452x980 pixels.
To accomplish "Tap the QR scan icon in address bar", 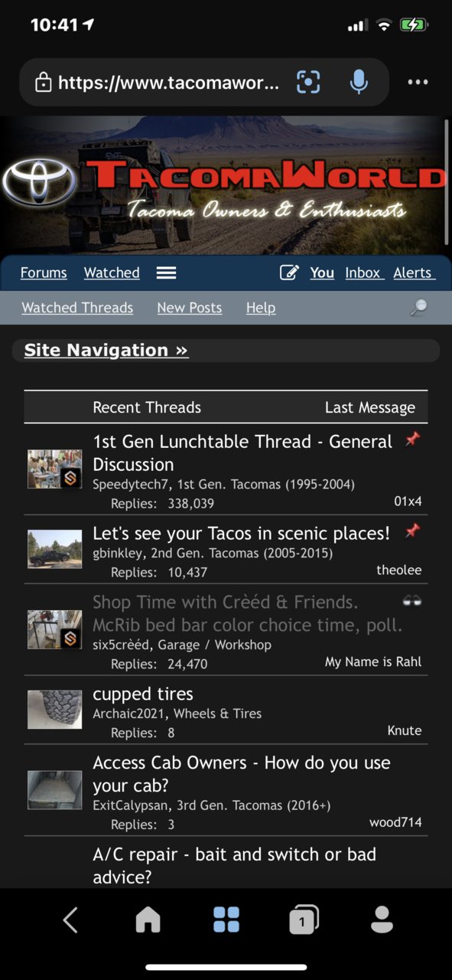I will pyautogui.click(x=308, y=82).
